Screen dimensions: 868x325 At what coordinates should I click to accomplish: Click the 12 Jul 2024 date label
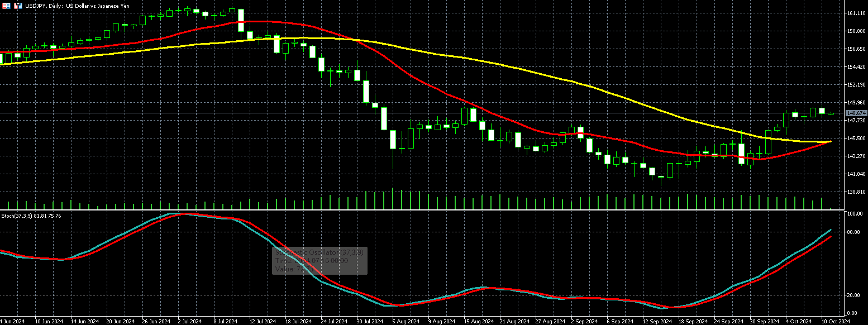tap(262, 322)
